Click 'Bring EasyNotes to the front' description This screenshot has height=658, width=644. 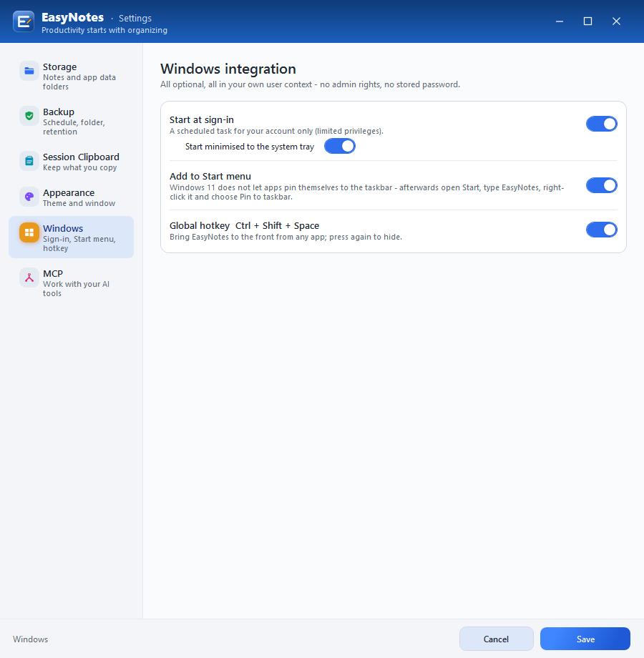tap(286, 237)
